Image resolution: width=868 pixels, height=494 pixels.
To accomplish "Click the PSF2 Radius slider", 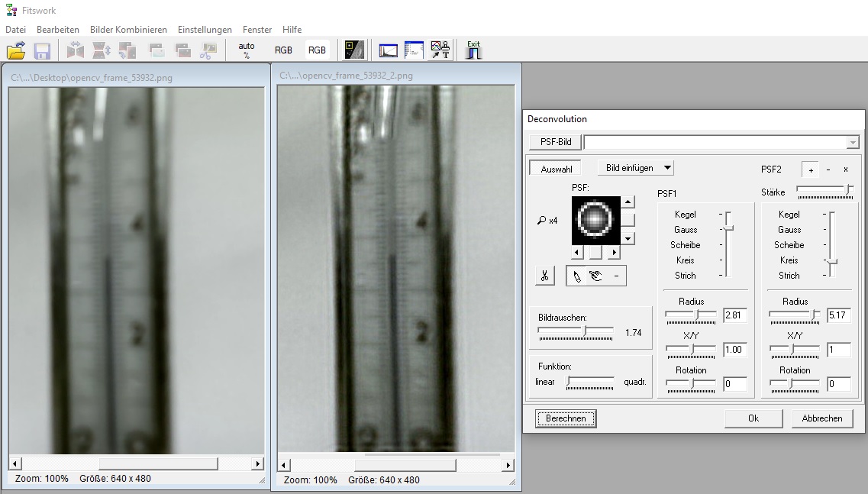I will tap(795, 315).
